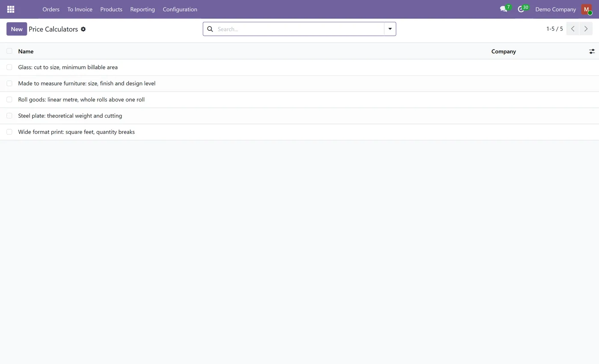Expand the search filter options dropdown
The image size is (599, 364).
pos(390,29)
